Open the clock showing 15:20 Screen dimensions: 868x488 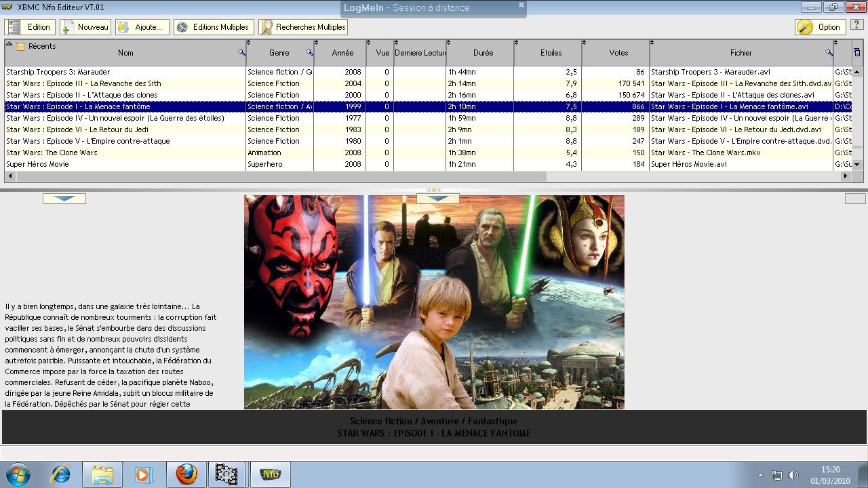pyautogui.click(x=831, y=474)
